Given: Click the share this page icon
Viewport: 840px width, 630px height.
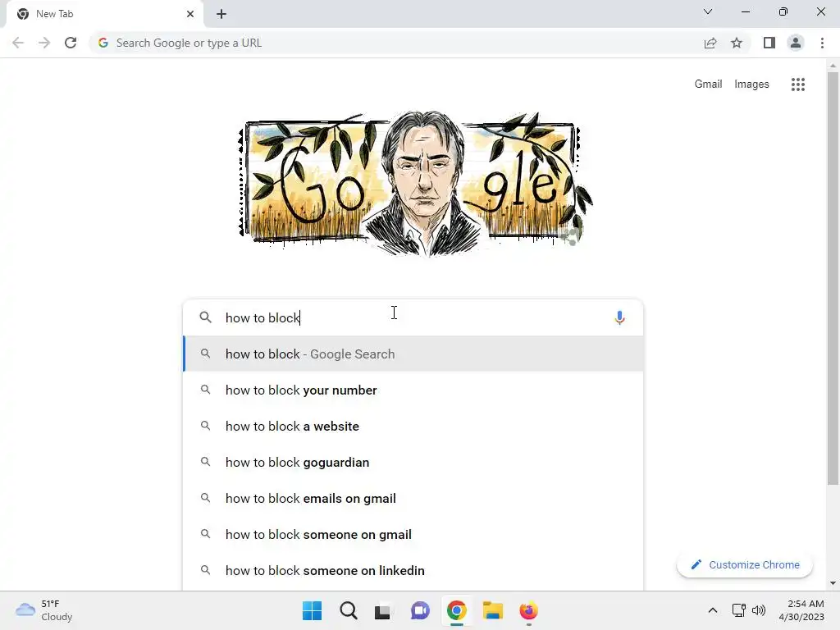Looking at the screenshot, I should [x=710, y=43].
